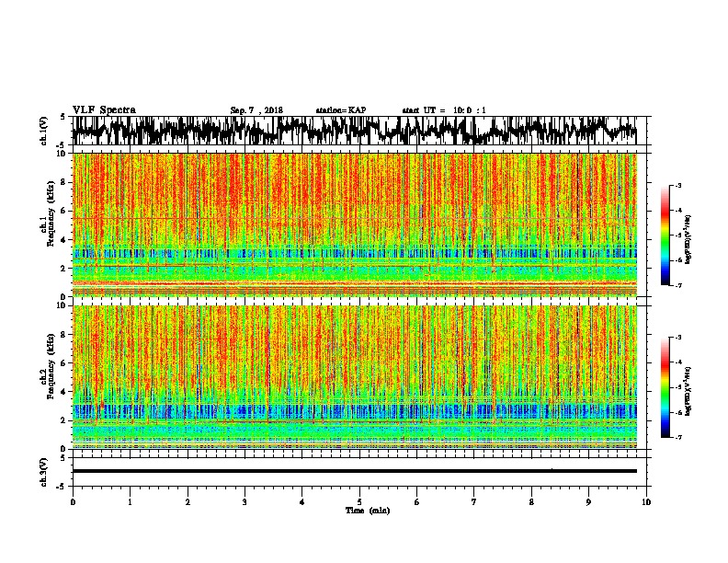The height and width of the screenshot is (563, 728).
Task: Click time axis tick label "6"
Action: 417,502
